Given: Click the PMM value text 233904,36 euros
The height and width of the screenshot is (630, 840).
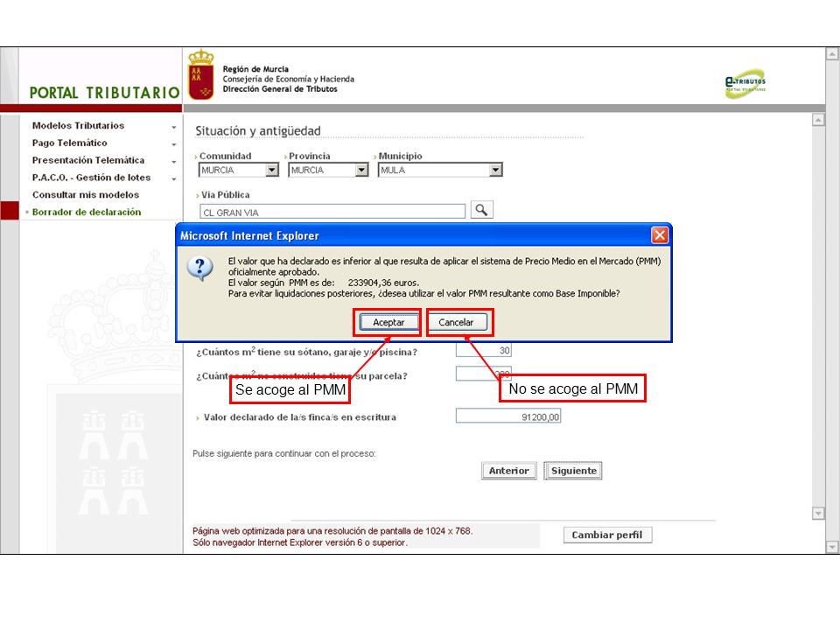Looking at the screenshot, I should (x=383, y=283).
